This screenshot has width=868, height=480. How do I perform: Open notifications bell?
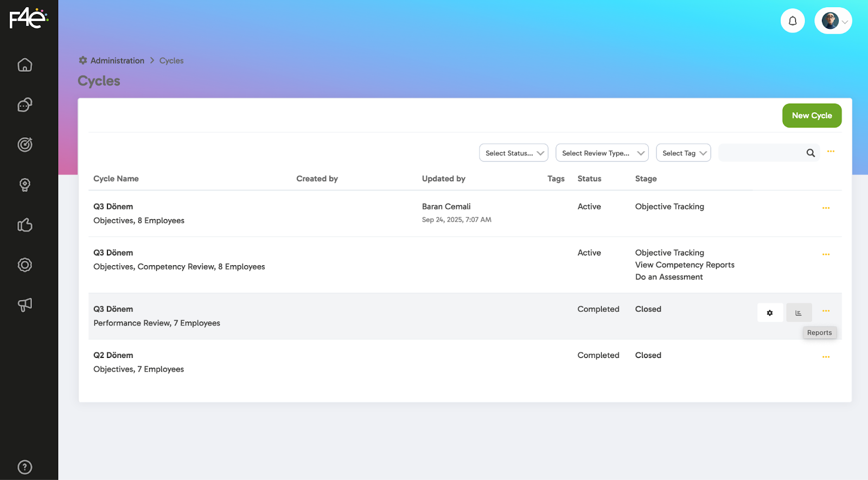point(793,21)
